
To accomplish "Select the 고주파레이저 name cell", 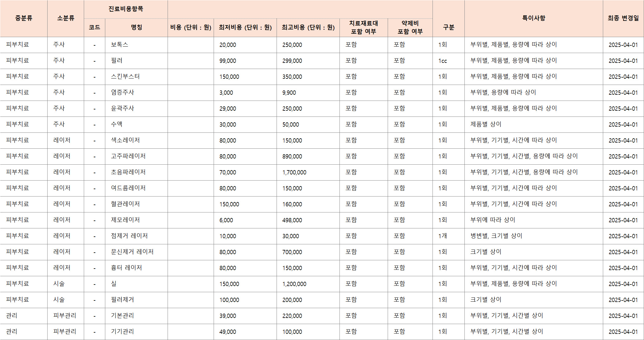I will pyautogui.click(x=136, y=156).
